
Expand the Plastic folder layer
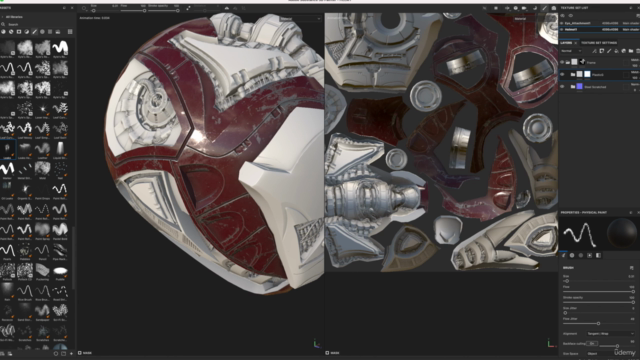(573, 75)
